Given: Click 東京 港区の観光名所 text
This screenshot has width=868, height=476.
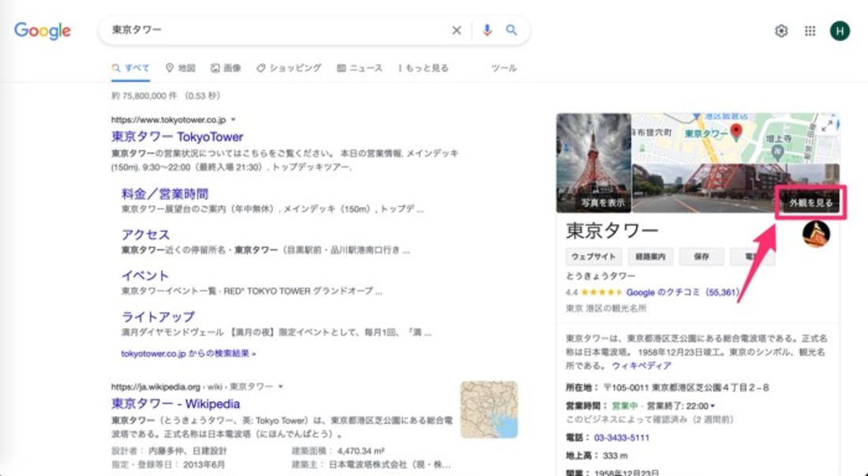Looking at the screenshot, I should tap(605, 309).
